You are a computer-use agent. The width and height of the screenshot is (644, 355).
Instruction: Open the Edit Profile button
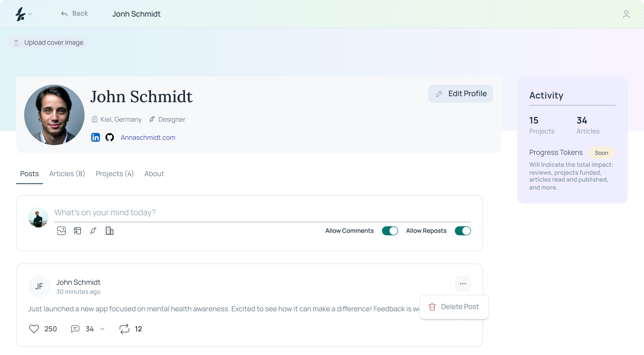[x=460, y=94]
